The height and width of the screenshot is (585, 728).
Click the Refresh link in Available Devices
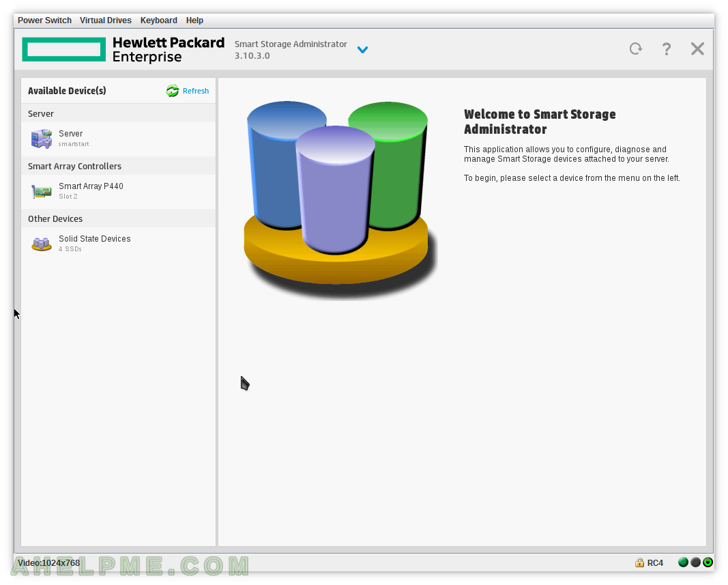tap(195, 91)
